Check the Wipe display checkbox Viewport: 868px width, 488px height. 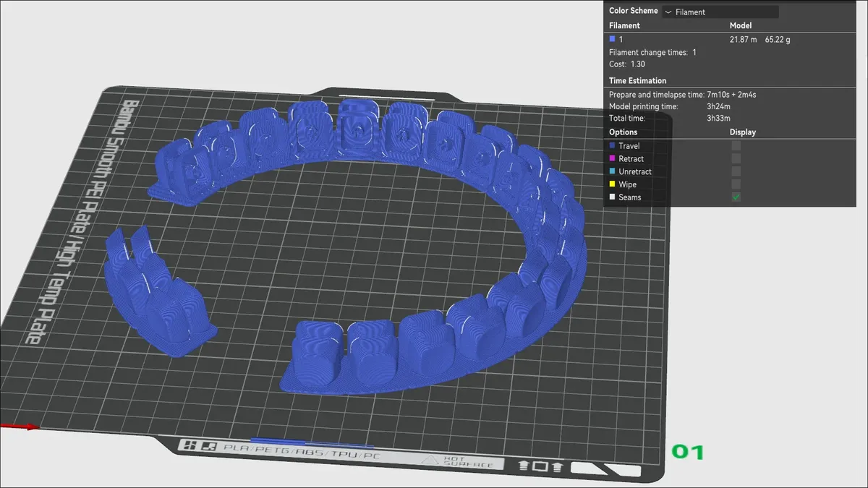point(736,185)
